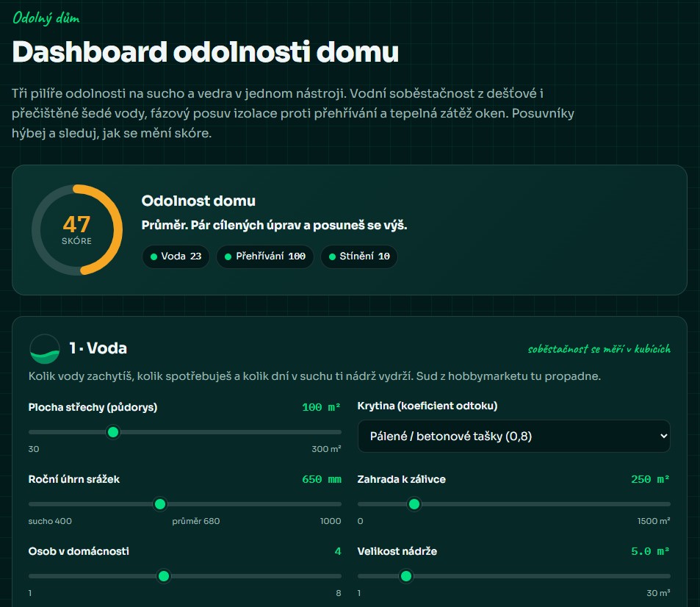Click the Zahrada k zálivce label
The width and height of the screenshot is (700, 607).
coord(401,479)
